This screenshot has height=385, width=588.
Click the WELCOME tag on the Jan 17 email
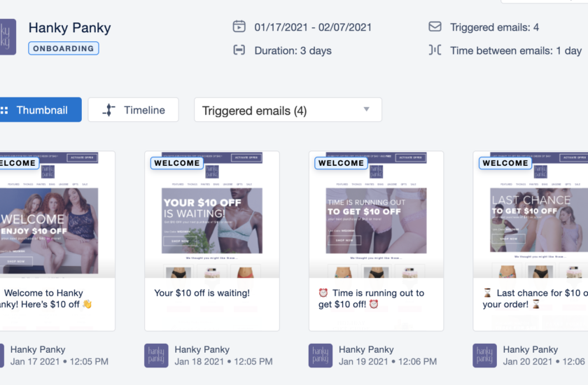click(19, 163)
